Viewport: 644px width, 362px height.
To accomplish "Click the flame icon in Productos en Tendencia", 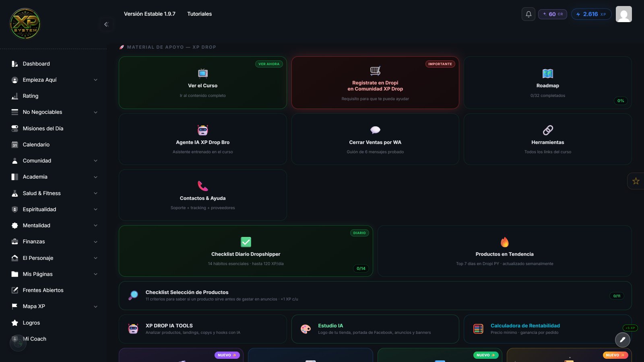I will 505,242.
